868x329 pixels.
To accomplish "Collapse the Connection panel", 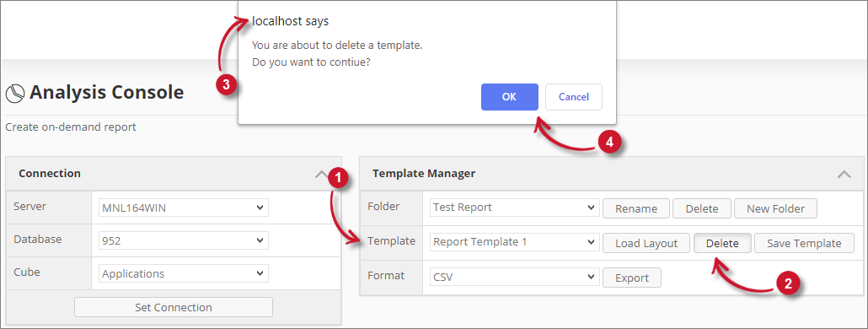I will pos(322,174).
